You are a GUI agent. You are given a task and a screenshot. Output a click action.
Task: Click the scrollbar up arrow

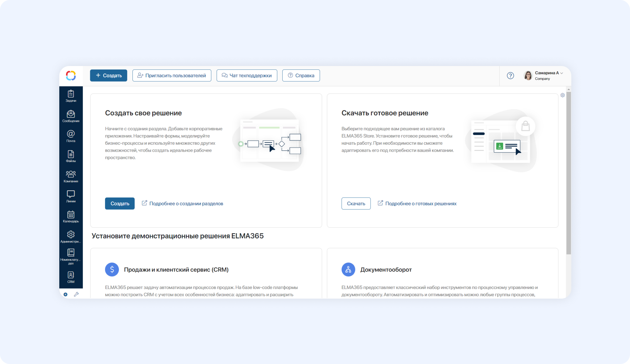point(569,89)
